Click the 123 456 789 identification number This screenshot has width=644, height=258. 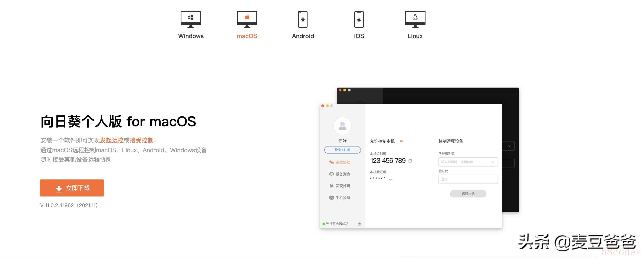[x=388, y=161]
